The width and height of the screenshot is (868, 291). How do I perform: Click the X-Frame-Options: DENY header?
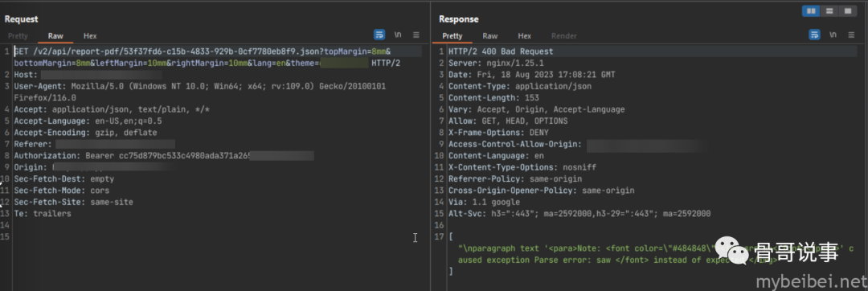pyautogui.click(x=498, y=133)
